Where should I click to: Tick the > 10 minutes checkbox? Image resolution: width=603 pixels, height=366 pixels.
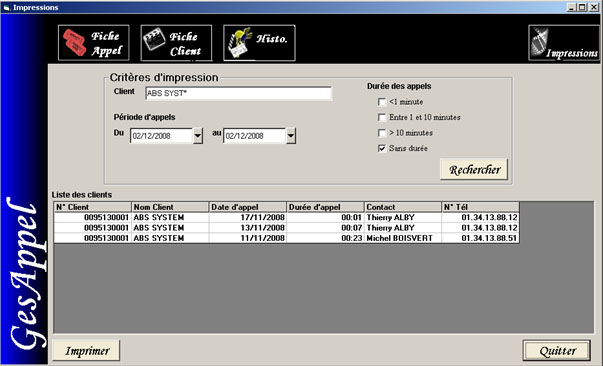click(x=381, y=133)
